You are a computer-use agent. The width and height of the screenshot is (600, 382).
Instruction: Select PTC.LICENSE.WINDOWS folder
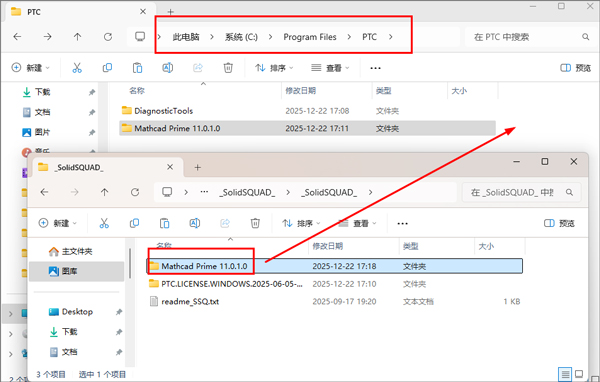[335, 284]
